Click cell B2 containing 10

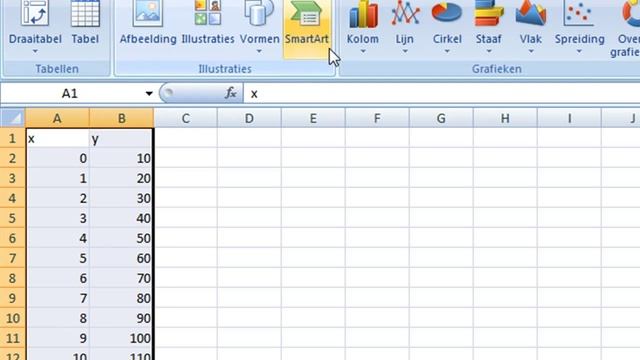coord(121,158)
